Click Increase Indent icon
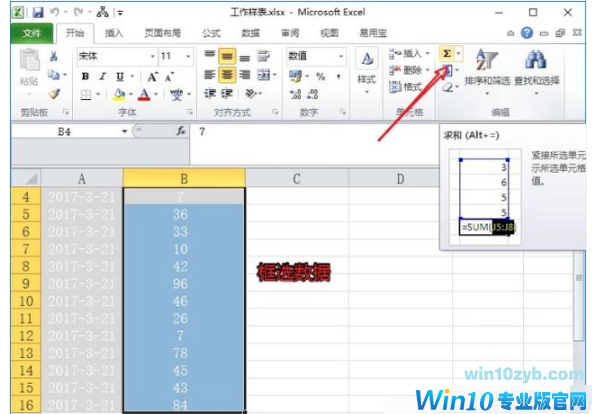The height and width of the screenshot is (414, 592). pyautogui.click(x=227, y=93)
